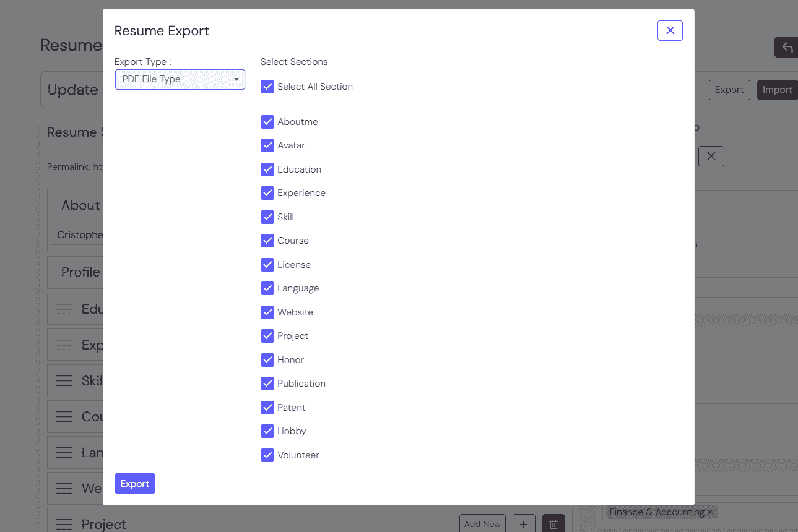The height and width of the screenshot is (532, 798).
Task: Uncheck the Select All Section checkbox
Action: pyautogui.click(x=267, y=87)
